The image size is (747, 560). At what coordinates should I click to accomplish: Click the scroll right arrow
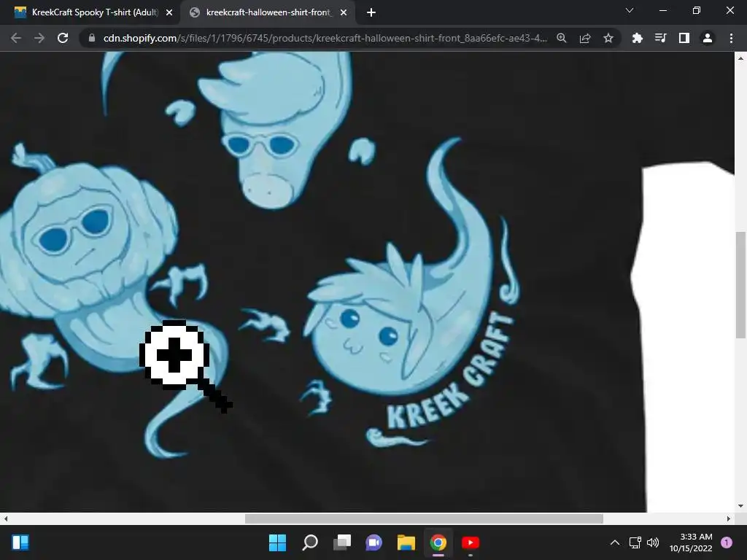pyautogui.click(x=729, y=518)
